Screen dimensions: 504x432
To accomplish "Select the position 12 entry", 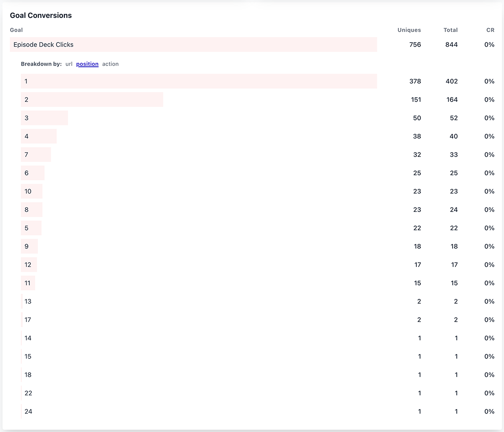I will 28,265.
